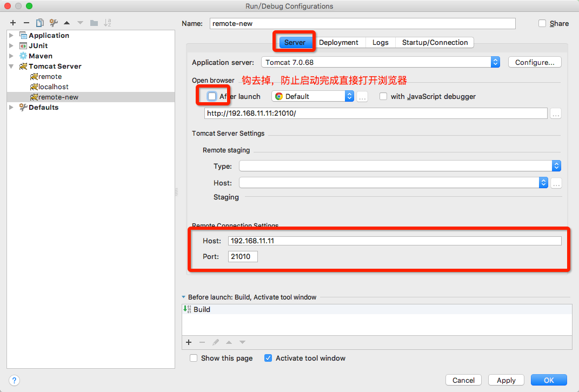The width and height of the screenshot is (579, 392).
Task: Toggle the After launch checkbox
Action: [x=212, y=96]
